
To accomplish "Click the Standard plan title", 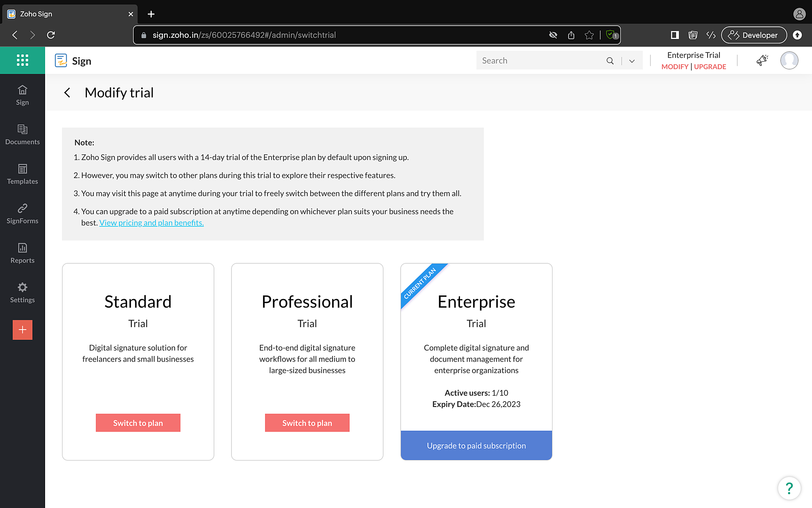I will pyautogui.click(x=138, y=302).
